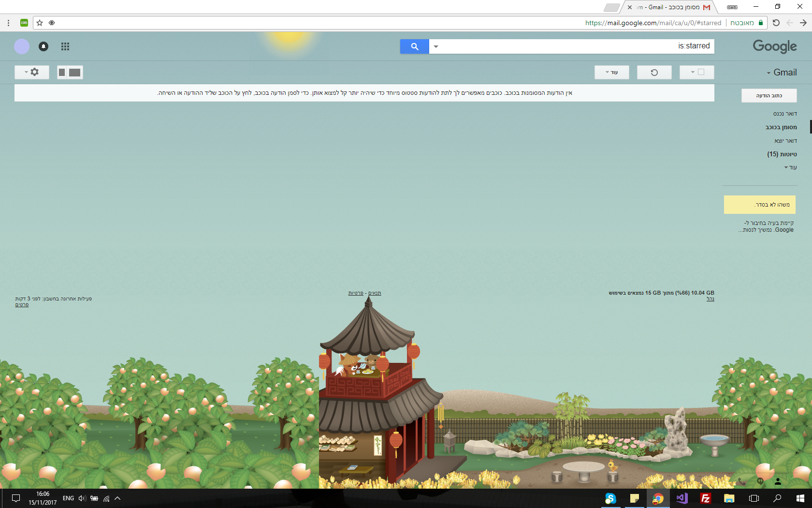Click the green secure lock icon
This screenshot has height=508, width=812.
pyautogui.click(x=761, y=23)
